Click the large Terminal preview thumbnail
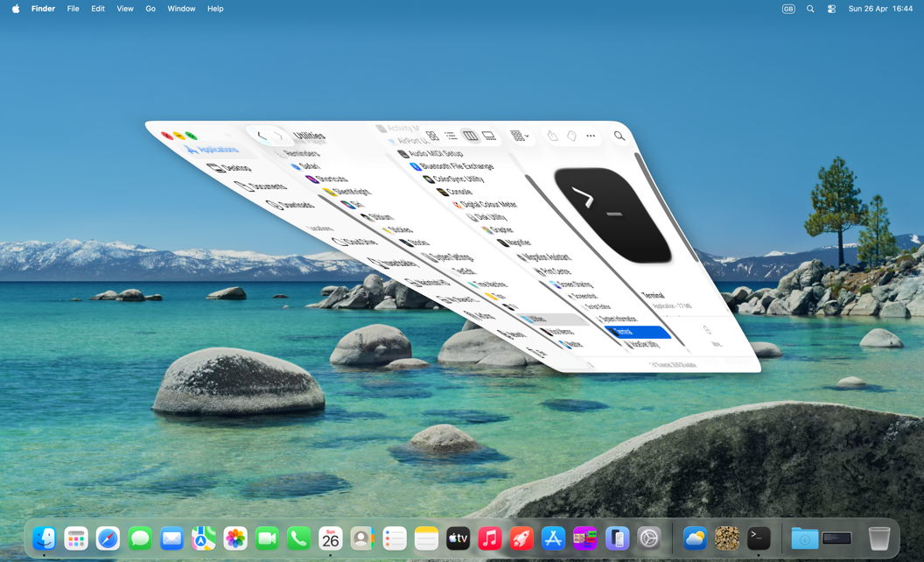Screen dimensions: 924x562 pyautogui.click(x=612, y=214)
